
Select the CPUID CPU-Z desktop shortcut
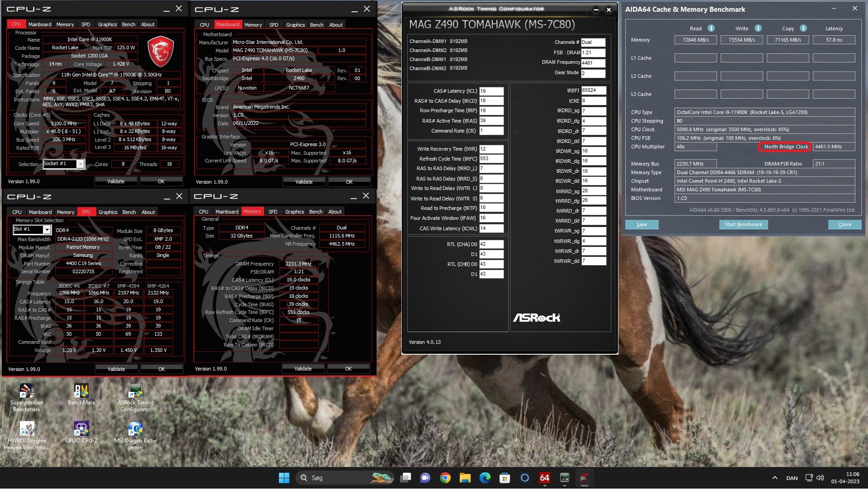pyautogui.click(x=81, y=432)
